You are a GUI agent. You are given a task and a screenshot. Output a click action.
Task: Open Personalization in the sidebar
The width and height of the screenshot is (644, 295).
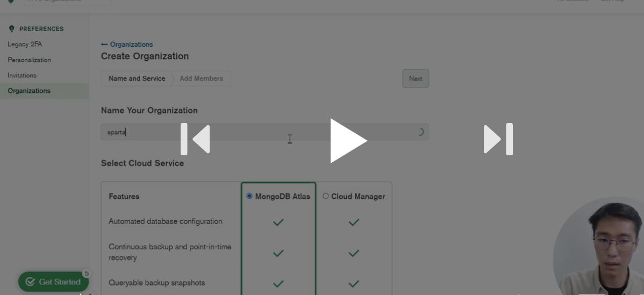point(29,60)
